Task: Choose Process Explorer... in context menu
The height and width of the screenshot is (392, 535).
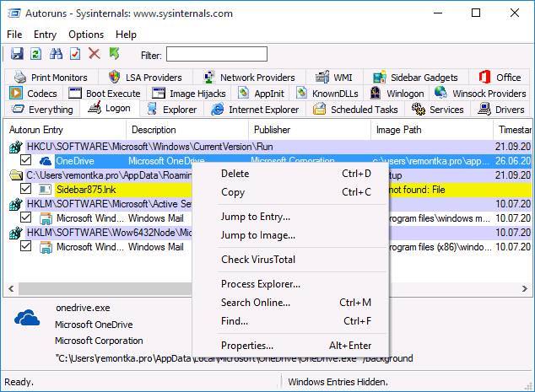Action: (x=290, y=284)
